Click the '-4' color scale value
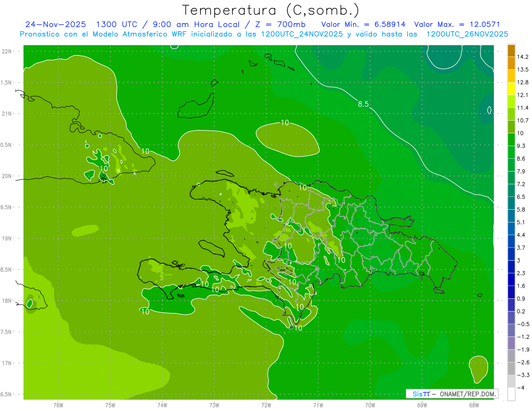This screenshot has height=411, width=532. coord(521,388)
